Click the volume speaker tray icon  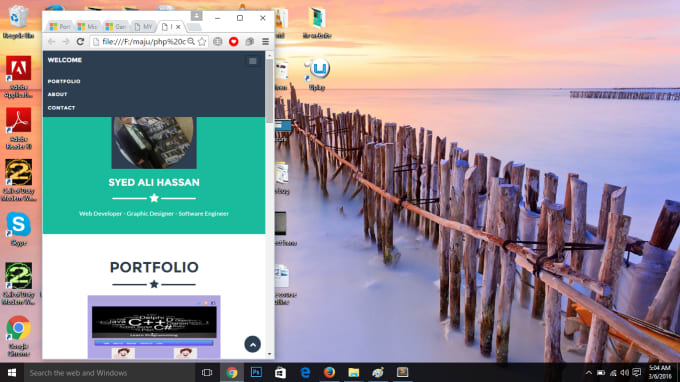tap(624, 373)
